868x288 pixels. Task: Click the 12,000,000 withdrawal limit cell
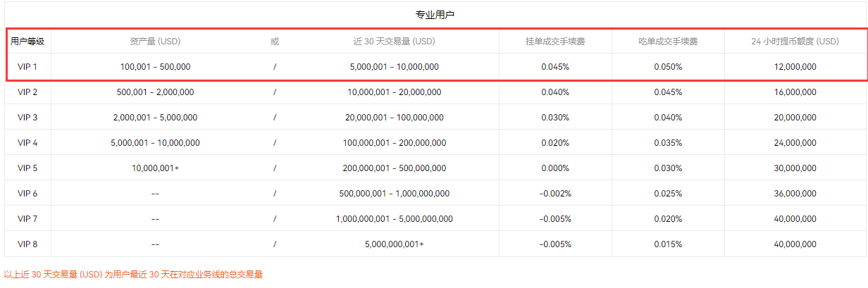click(795, 67)
